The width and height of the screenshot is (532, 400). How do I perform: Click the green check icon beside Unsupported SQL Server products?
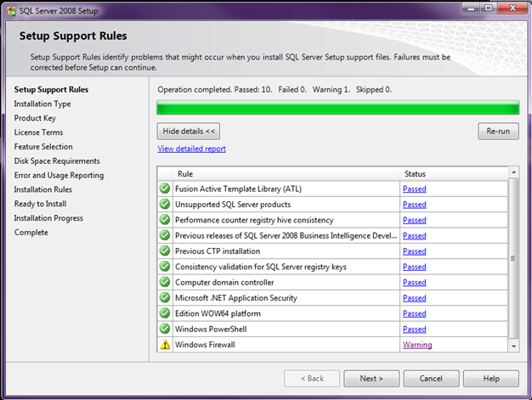coord(165,204)
